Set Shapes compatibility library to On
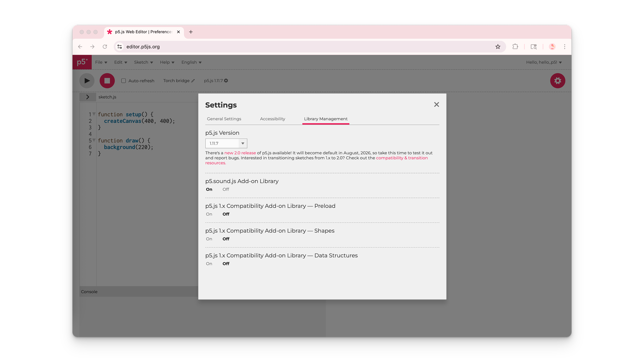Image resolution: width=644 pixels, height=362 pixels. [209, 239]
